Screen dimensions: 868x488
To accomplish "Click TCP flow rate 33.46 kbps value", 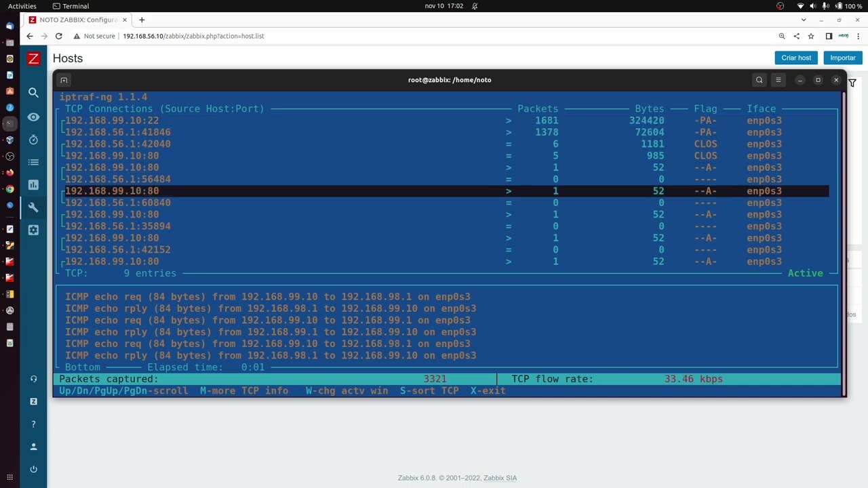I will [x=694, y=379].
